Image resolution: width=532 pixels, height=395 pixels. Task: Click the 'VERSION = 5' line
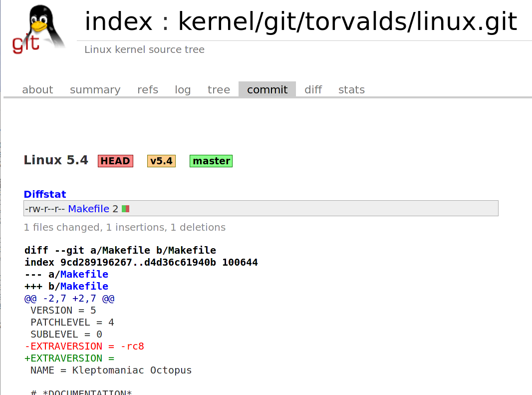pyautogui.click(x=63, y=311)
